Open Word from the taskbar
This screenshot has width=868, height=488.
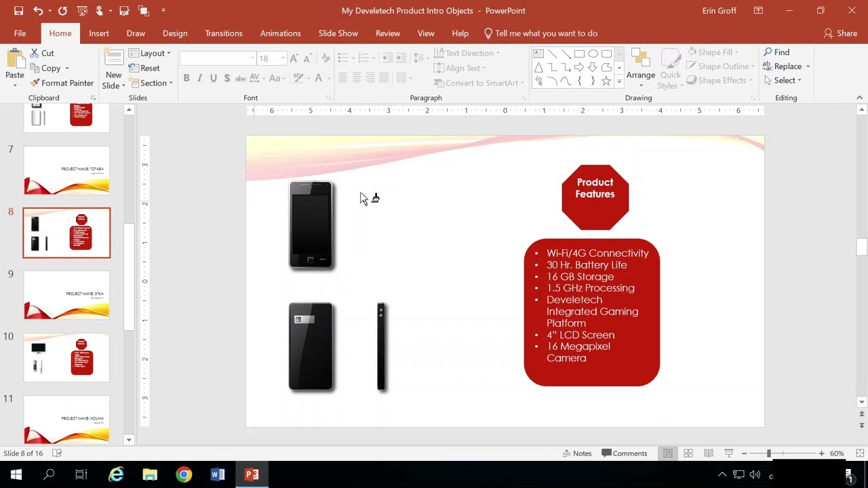(x=218, y=474)
